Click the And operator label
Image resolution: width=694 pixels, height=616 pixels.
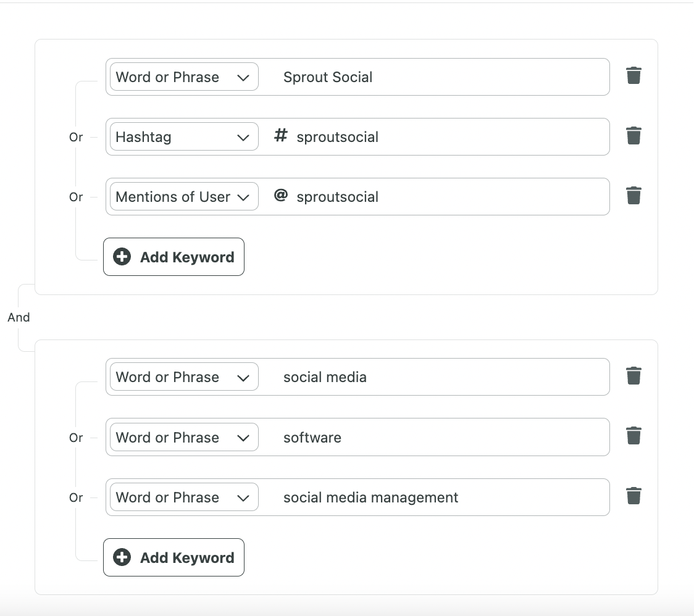[x=19, y=317]
